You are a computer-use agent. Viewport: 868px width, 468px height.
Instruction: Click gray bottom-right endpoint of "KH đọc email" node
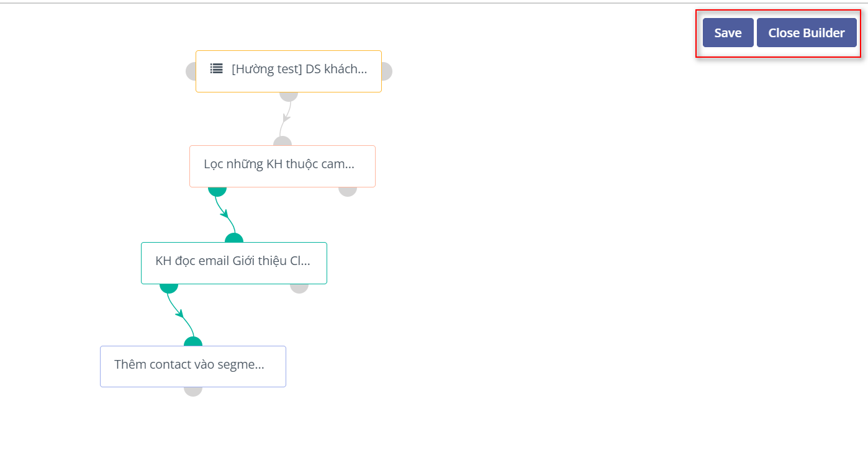tap(299, 287)
